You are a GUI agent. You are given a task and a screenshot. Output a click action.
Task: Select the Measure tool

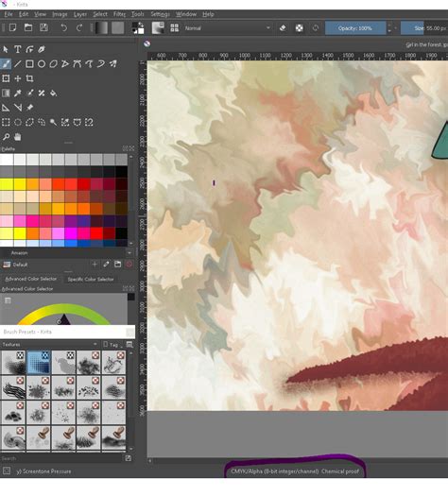(x=18, y=108)
